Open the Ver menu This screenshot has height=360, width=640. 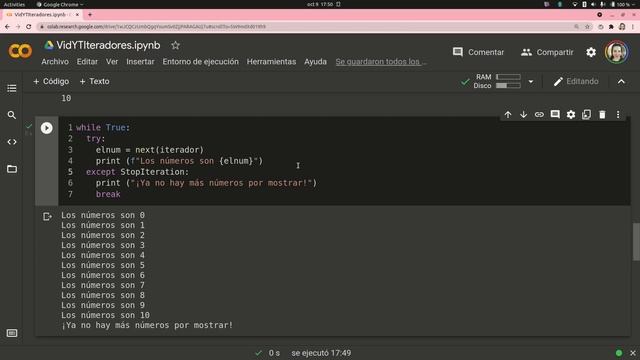click(x=112, y=62)
